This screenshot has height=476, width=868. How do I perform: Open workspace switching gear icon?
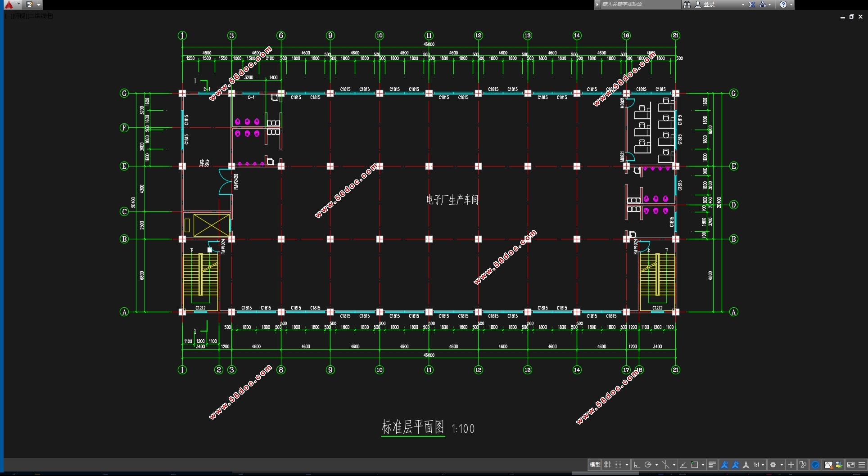[773, 465]
